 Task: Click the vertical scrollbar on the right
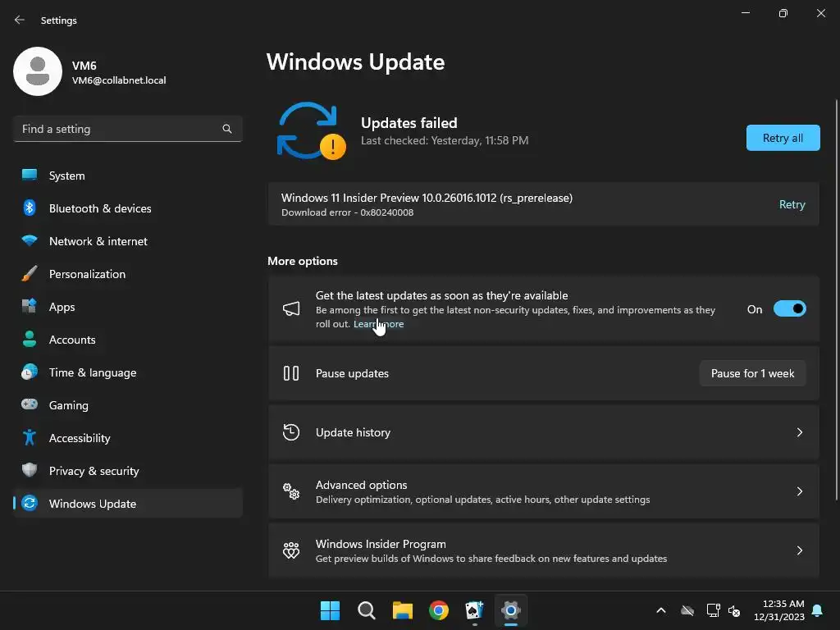pos(836,300)
